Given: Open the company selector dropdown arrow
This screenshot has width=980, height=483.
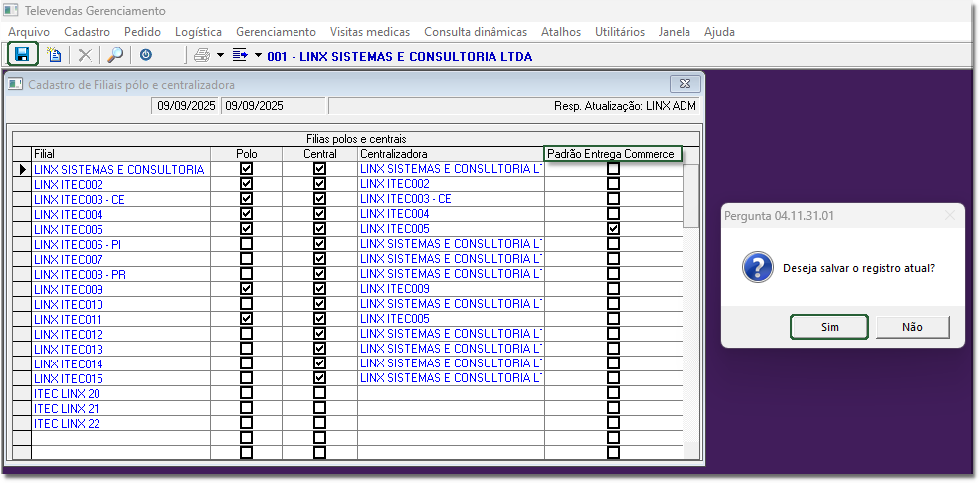Looking at the screenshot, I should (x=259, y=55).
